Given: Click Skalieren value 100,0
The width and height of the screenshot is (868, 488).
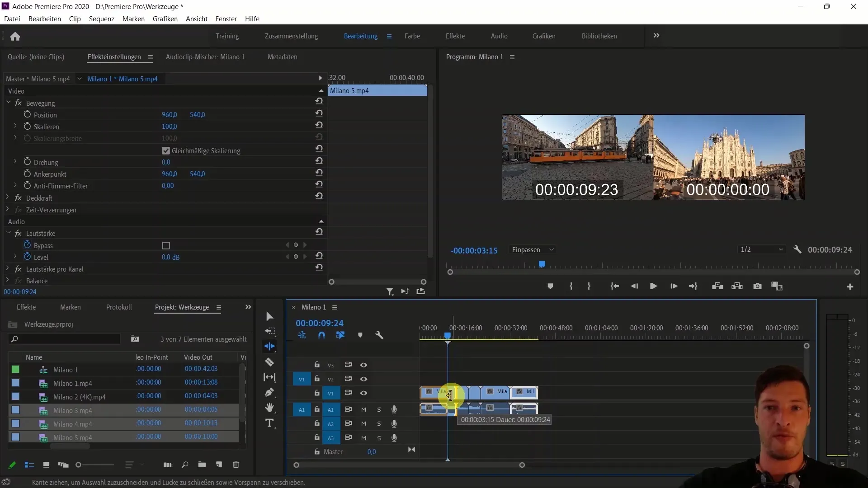Looking at the screenshot, I should 170,127.
